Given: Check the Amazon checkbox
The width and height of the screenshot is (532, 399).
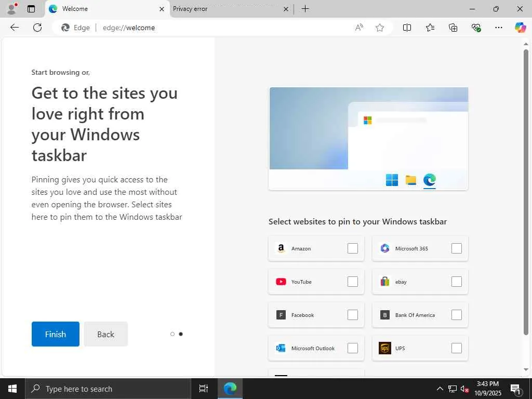Looking at the screenshot, I should tap(353, 248).
